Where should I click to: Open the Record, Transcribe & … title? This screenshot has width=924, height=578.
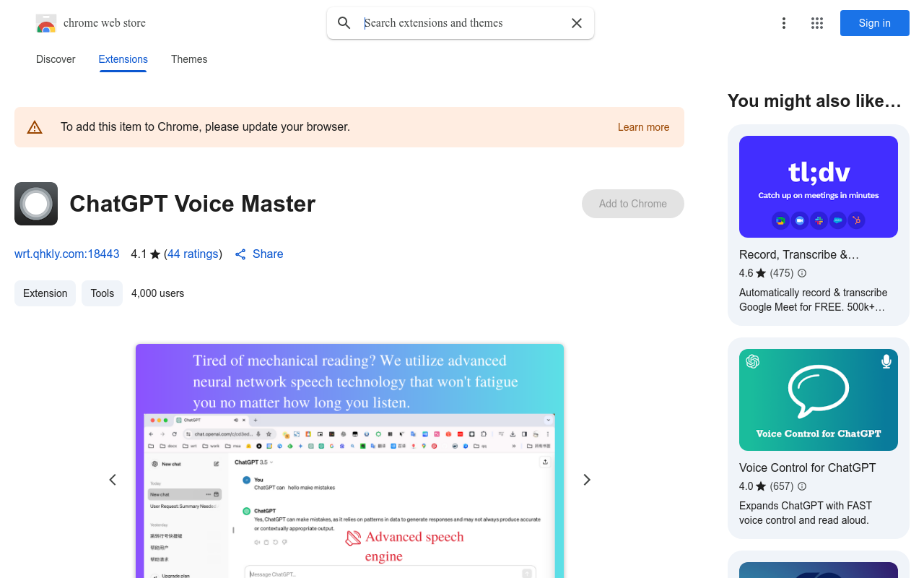[799, 254]
